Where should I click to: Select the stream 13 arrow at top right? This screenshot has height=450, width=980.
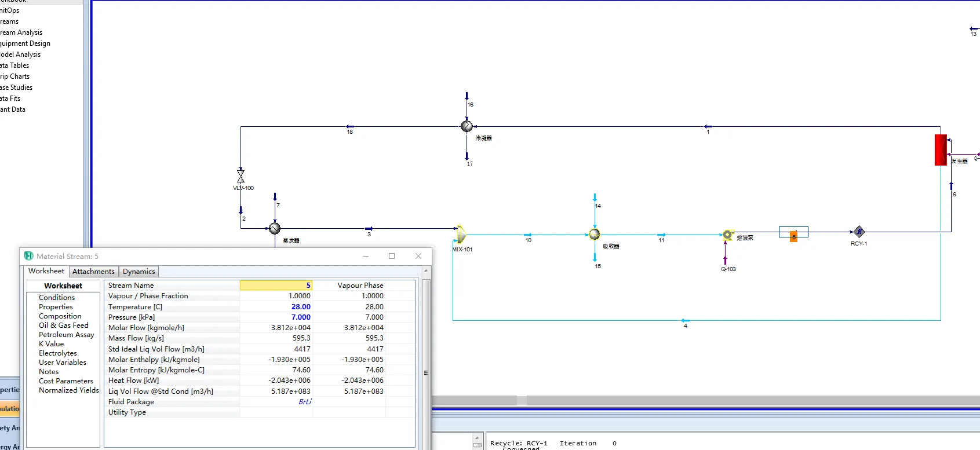[x=974, y=28]
